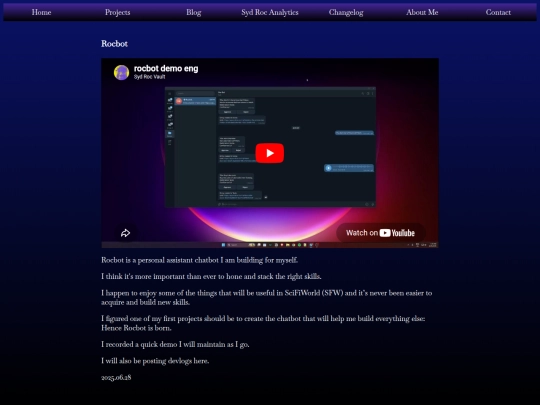This screenshot has height=405, width=540.
Task: Click the YouTube share arrow icon
Action: coord(125,233)
